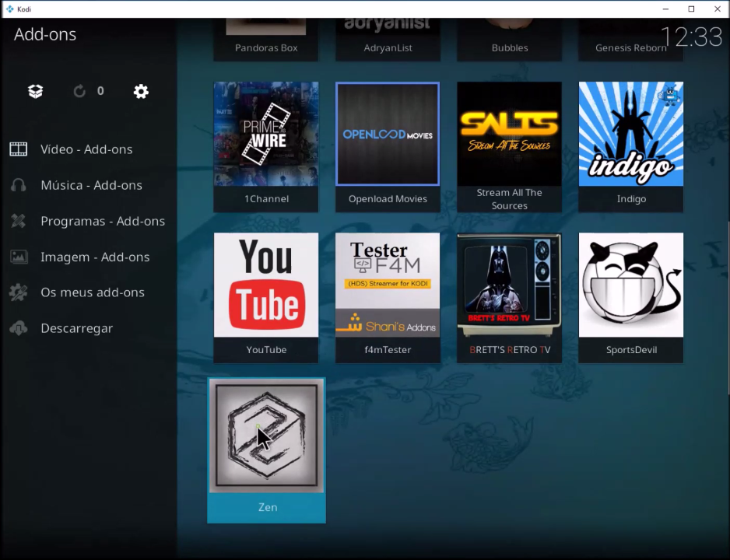
Task: Click the AdryanList label
Action: (x=388, y=48)
